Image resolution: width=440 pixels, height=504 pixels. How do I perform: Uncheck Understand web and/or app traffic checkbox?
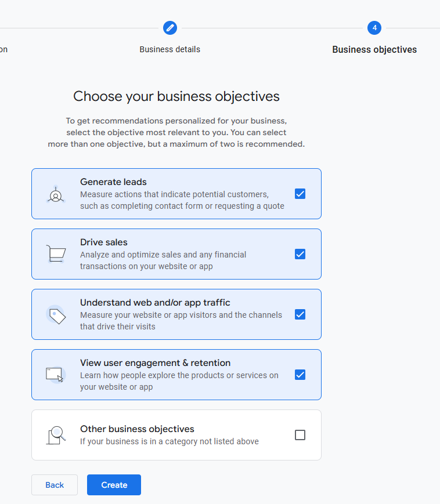[x=300, y=314]
